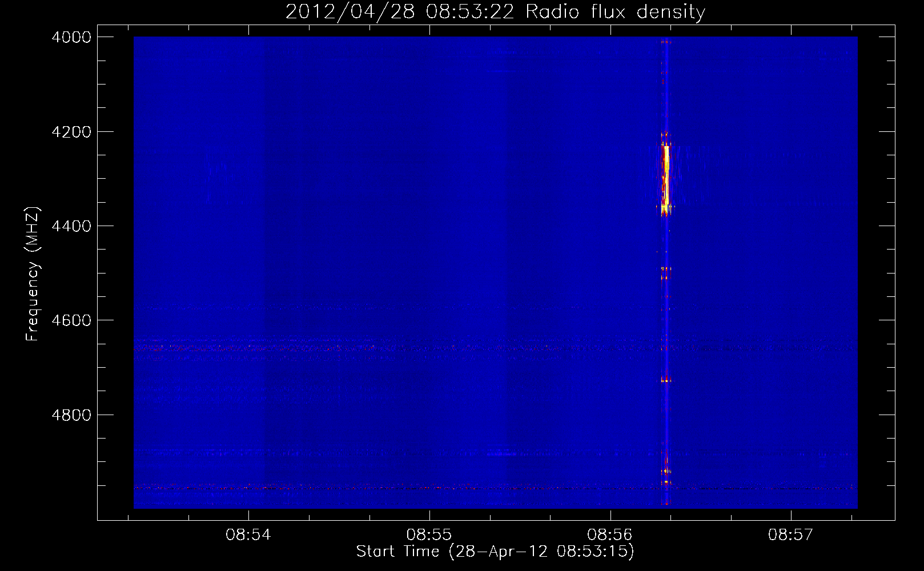Image resolution: width=924 pixels, height=571 pixels.
Task: Click the plot title '2012/04/28 08:53:22 Radio flux density'
Action: pyautogui.click(x=495, y=11)
